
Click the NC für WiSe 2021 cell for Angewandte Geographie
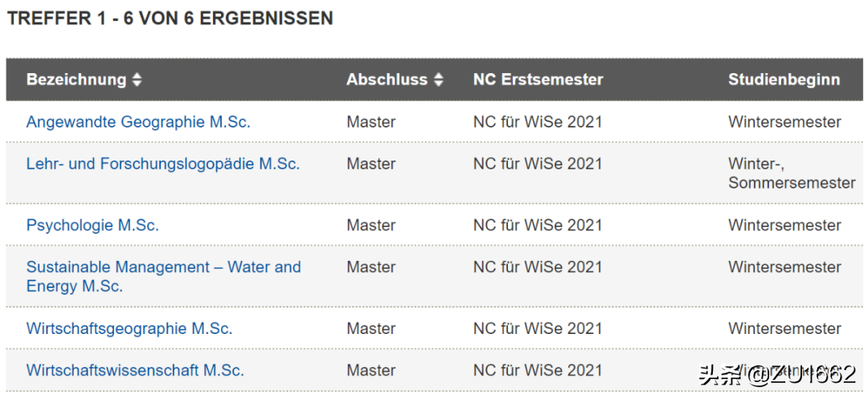tap(537, 122)
